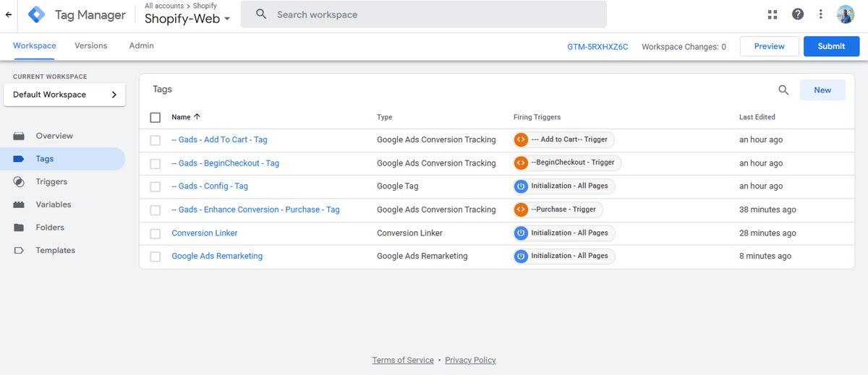
Task: Click the Folders sidebar icon
Action: [x=19, y=228]
